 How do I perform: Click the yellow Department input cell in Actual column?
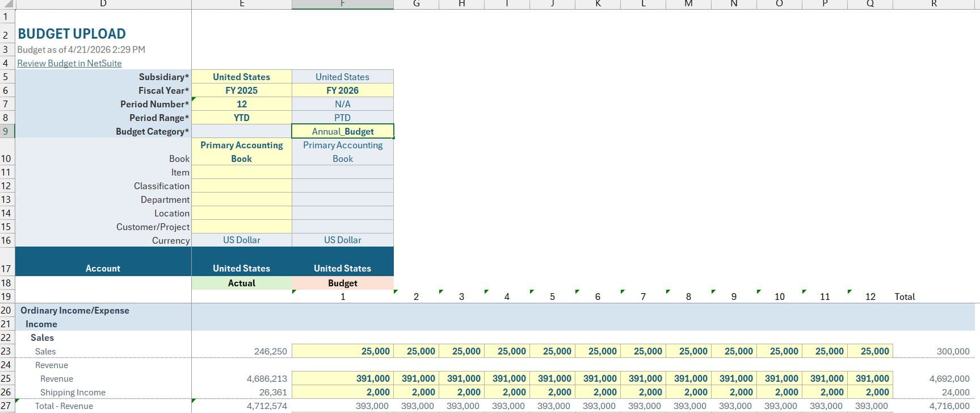(242, 199)
